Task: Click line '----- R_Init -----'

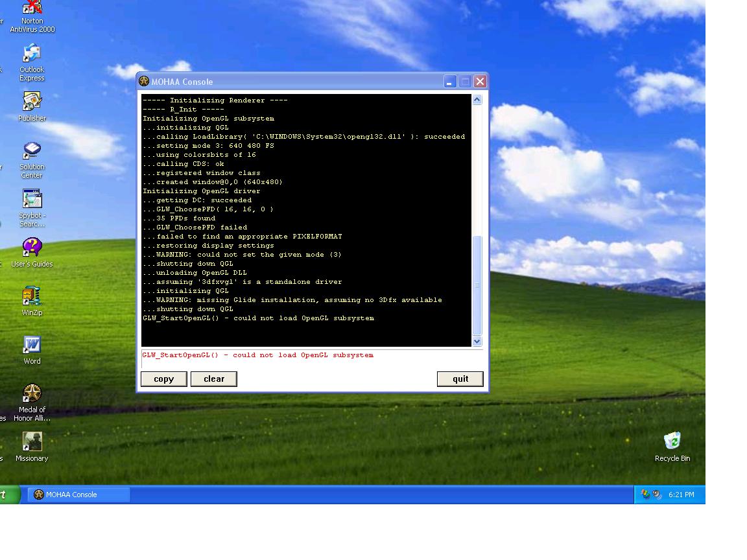Action: 184,110
